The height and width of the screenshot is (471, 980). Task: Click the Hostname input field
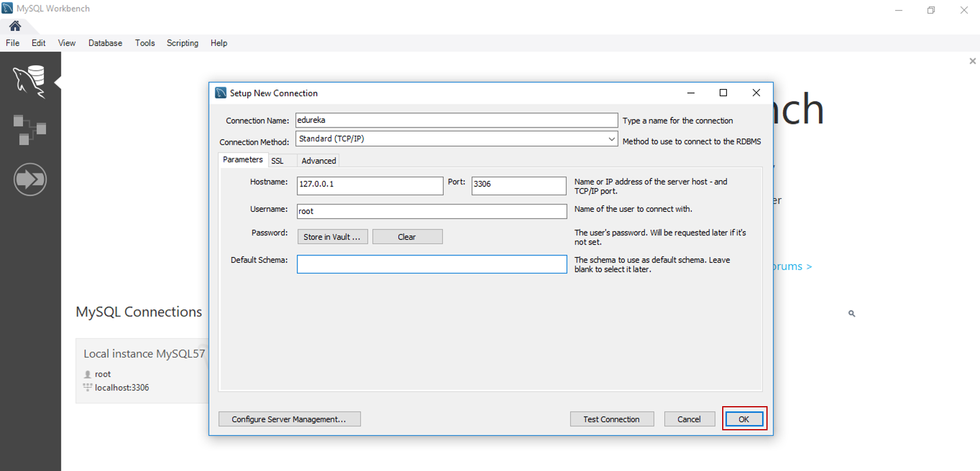[370, 185]
